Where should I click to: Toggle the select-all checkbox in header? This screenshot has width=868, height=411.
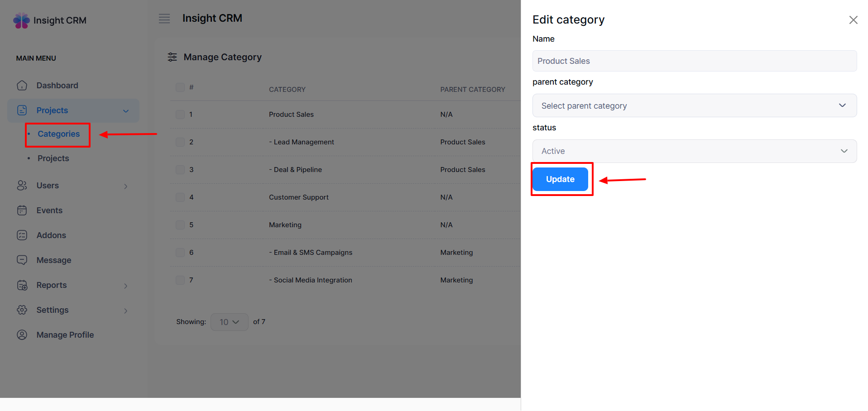click(180, 87)
